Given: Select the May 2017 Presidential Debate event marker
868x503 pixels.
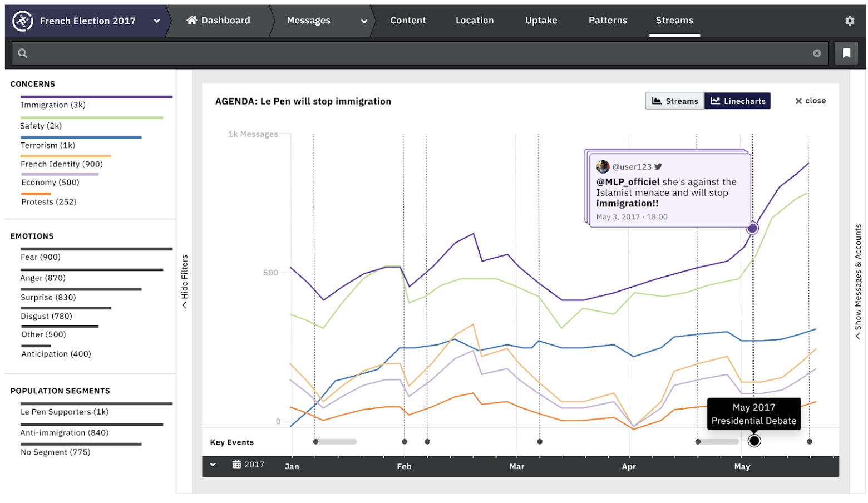Looking at the screenshot, I should (x=754, y=441).
